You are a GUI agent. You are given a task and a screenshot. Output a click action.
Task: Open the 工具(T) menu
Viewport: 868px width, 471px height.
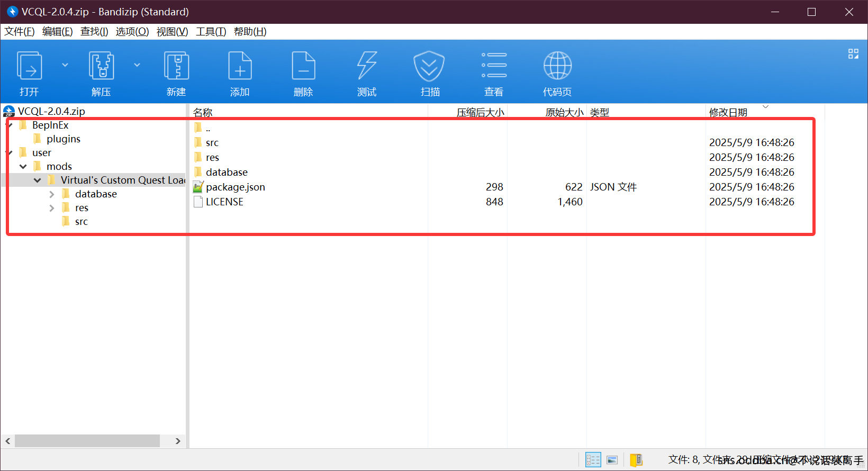(x=211, y=32)
